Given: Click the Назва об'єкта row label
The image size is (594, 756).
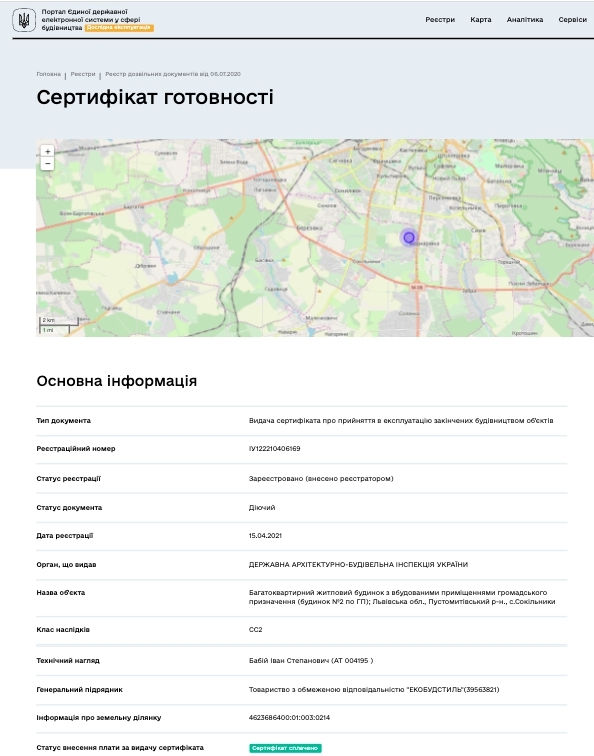Looking at the screenshot, I should 61,593.
